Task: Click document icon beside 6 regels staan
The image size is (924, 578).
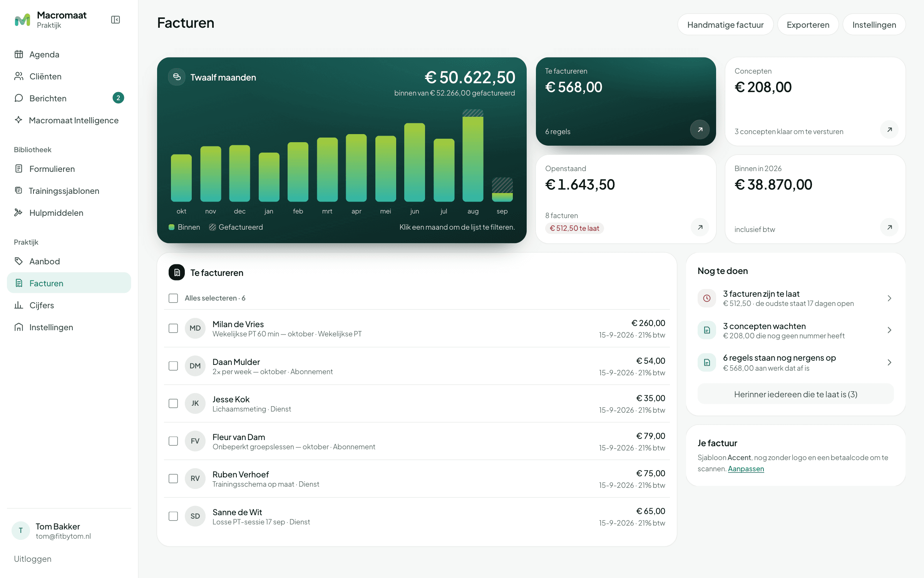Action: (x=707, y=362)
